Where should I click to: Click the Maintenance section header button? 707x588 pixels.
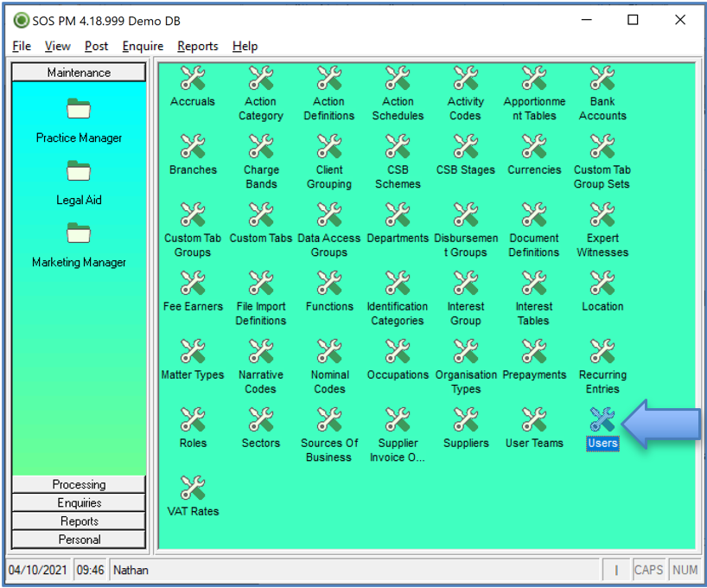79,73
